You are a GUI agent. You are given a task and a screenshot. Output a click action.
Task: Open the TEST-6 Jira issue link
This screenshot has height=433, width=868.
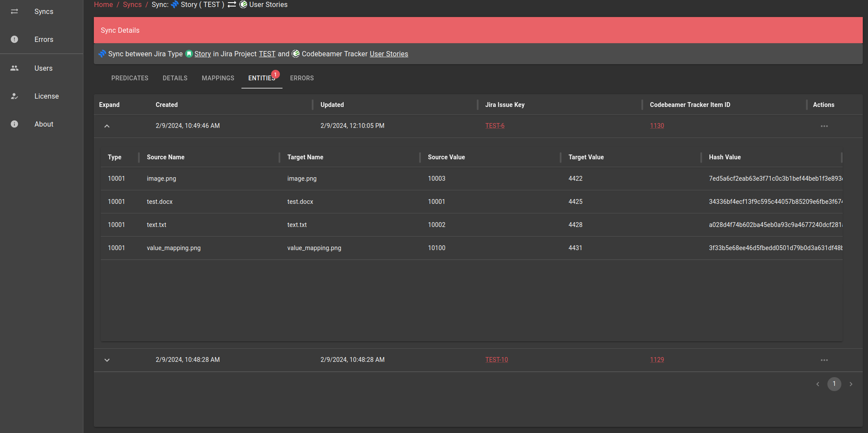[495, 126]
